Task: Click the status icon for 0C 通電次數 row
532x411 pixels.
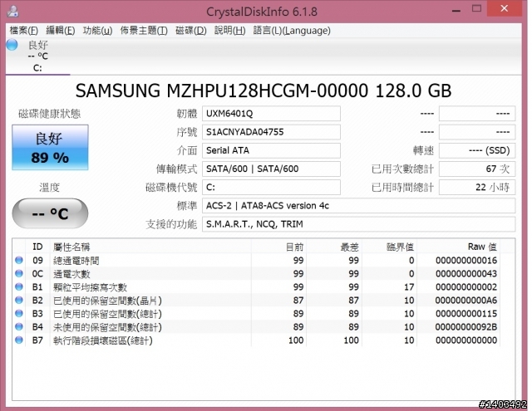Action: coord(19,273)
